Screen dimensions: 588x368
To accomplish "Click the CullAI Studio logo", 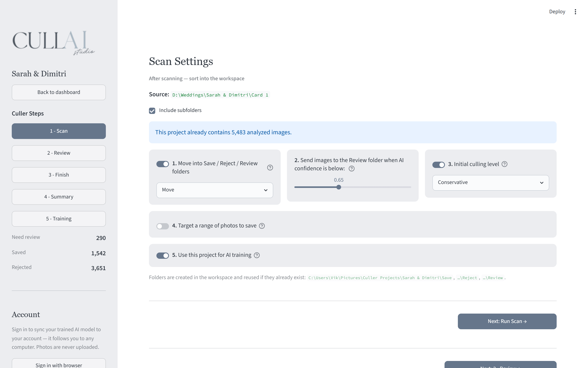I will tap(53, 43).
